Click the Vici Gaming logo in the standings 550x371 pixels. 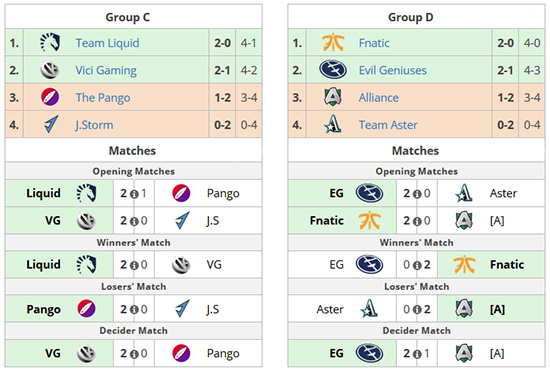pos(49,70)
